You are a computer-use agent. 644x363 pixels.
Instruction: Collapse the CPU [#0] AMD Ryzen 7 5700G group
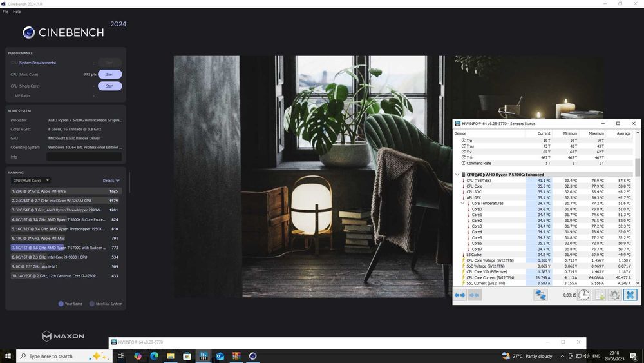point(457,175)
